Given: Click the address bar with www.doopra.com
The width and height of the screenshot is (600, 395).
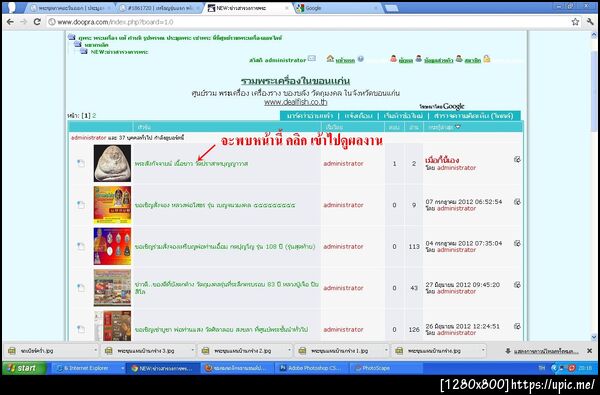Looking at the screenshot, I should pyautogui.click(x=306, y=22).
